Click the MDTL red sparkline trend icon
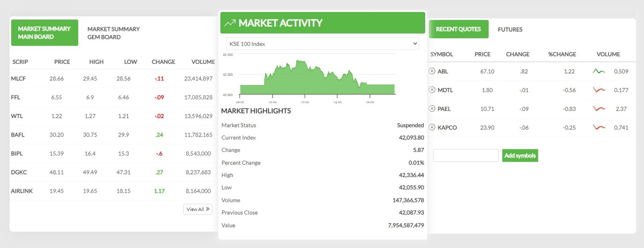The width and height of the screenshot is (644, 248). click(x=599, y=90)
